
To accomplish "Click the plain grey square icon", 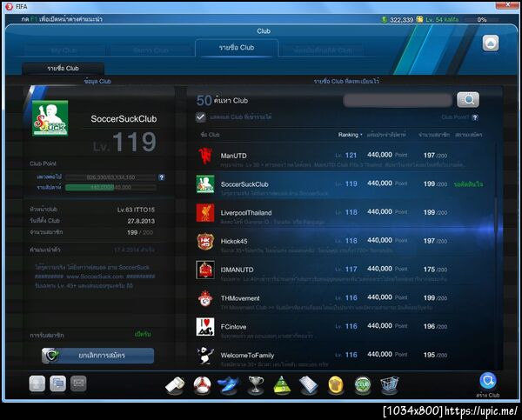I will tap(37, 383).
